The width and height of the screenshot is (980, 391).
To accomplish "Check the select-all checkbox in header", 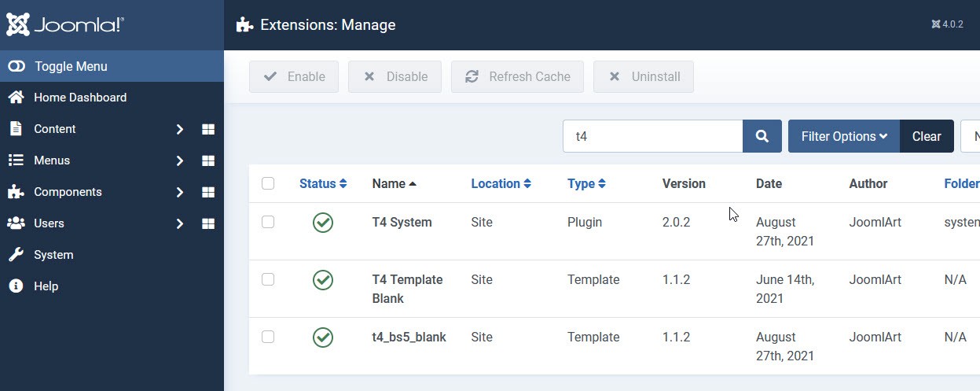I will [x=268, y=183].
